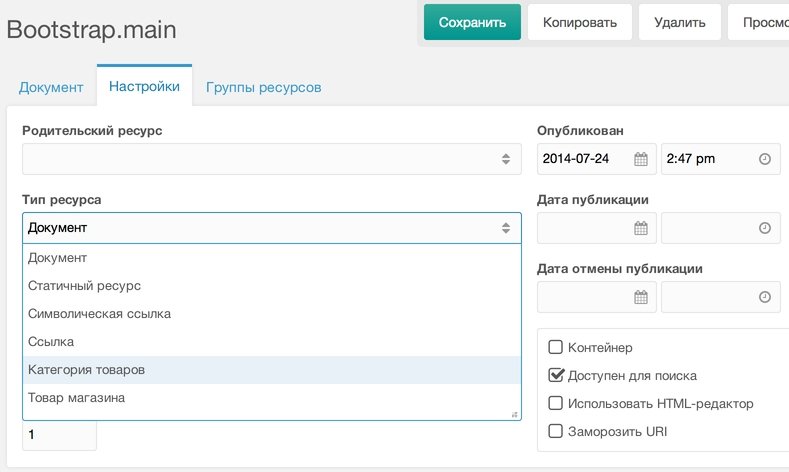Click the Родительский ресурс dropdown arrows
This screenshot has width=789, height=472.
[506, 159]
